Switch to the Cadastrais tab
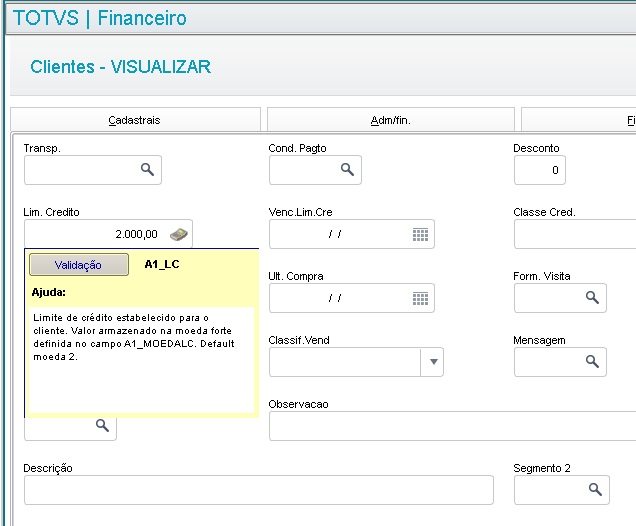 click(x=135, y=120)
